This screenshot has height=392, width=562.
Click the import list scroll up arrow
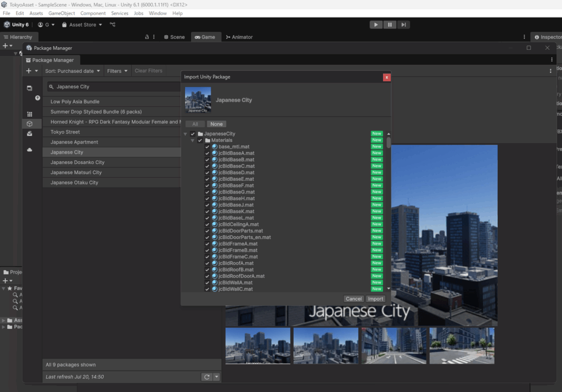pyautogui.click(x=389, y=134)
